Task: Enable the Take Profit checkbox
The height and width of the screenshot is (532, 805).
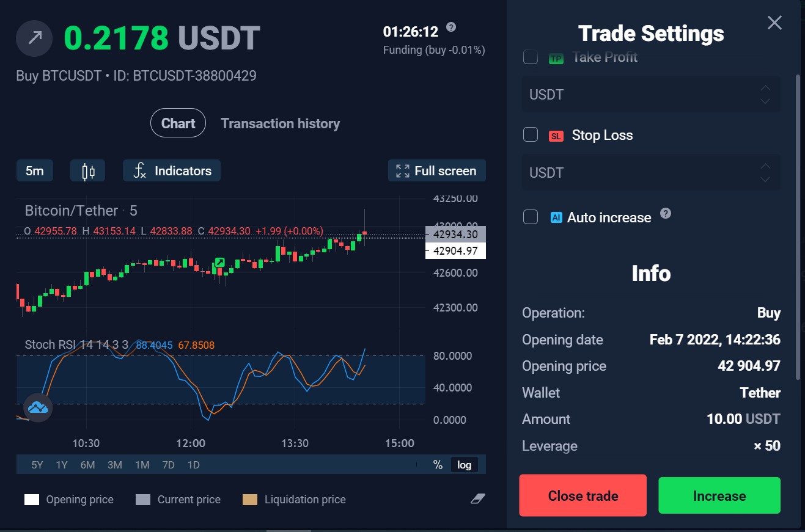Action: click(x=531, y=57)
